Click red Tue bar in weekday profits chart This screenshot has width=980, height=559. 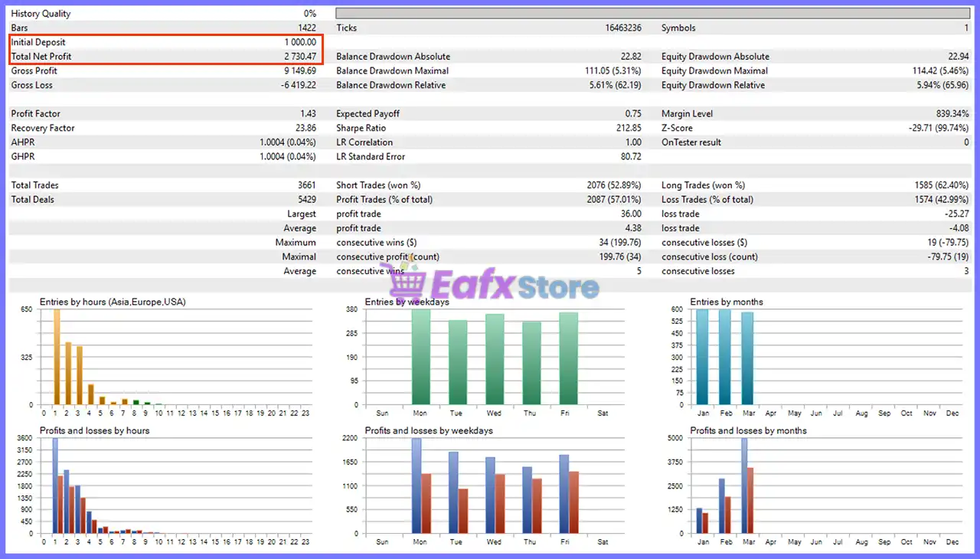point(463,511)
